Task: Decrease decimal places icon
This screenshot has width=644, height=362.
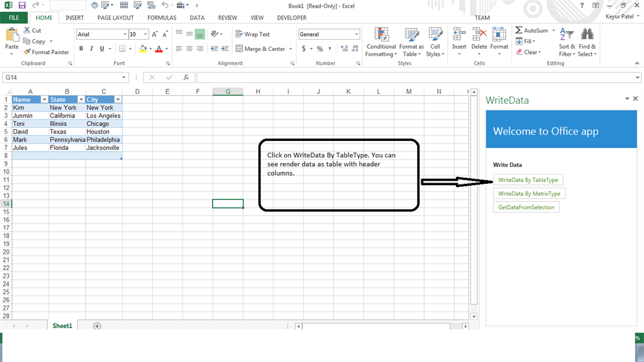Action: 355,48
